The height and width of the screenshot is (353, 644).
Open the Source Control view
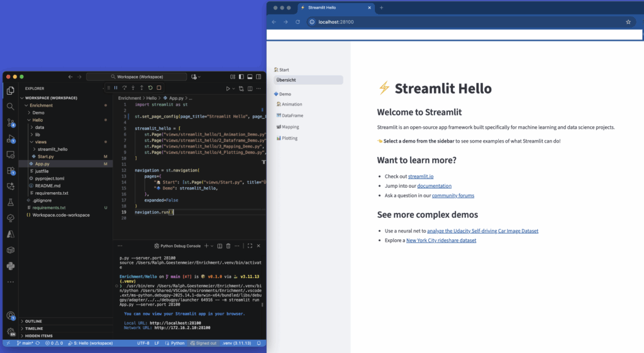coord(11,122)
